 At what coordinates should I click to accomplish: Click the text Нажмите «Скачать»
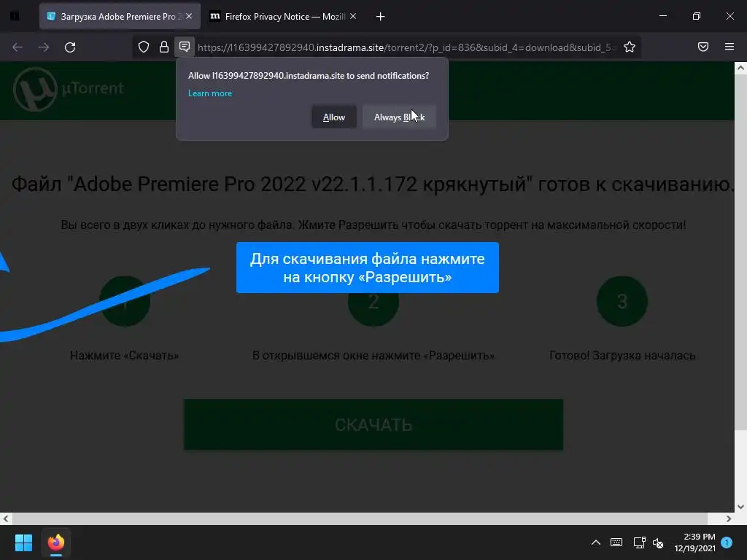coord(124,355)
